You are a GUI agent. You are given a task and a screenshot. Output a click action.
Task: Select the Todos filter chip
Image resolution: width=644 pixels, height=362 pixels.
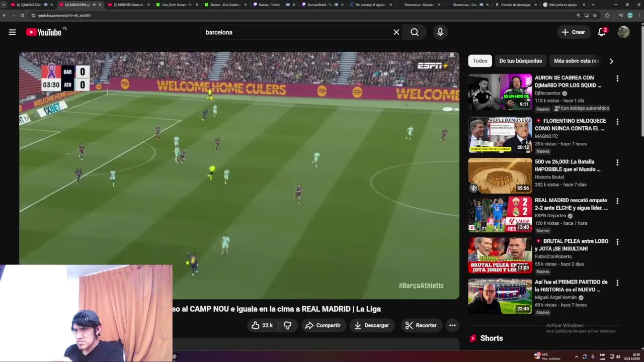click(480, 61)
